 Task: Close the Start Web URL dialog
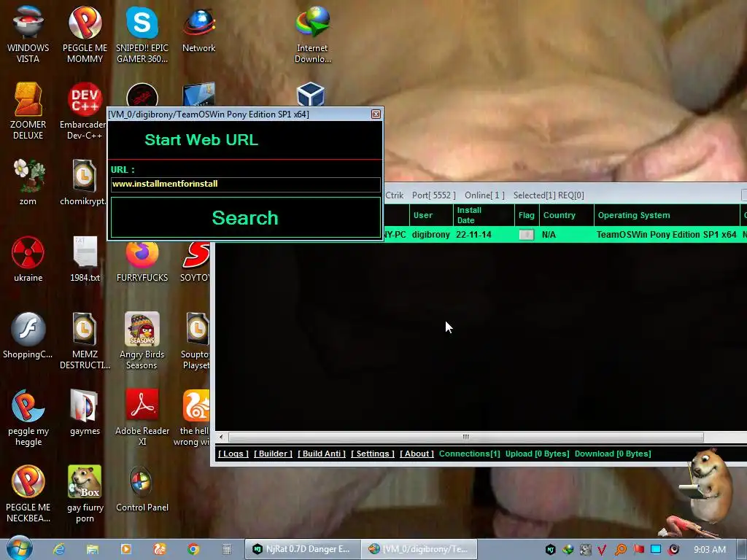[x=376, y=114]
